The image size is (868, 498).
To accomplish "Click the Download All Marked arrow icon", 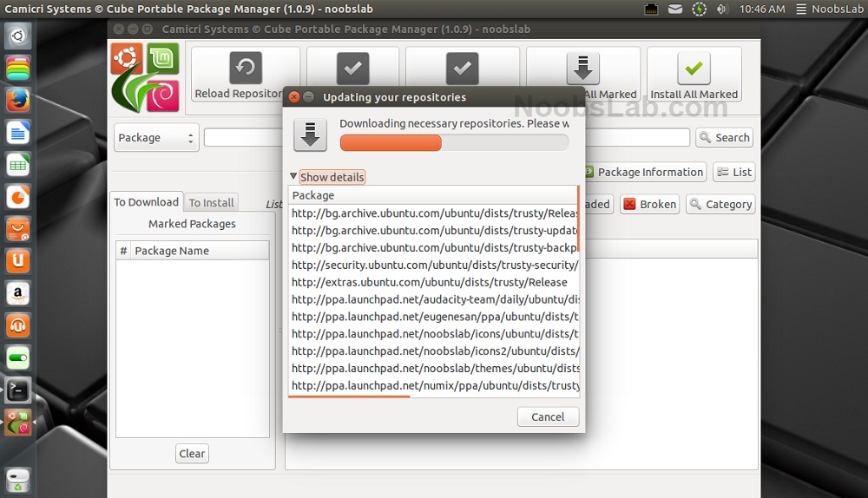I will (x=583, y=69).
